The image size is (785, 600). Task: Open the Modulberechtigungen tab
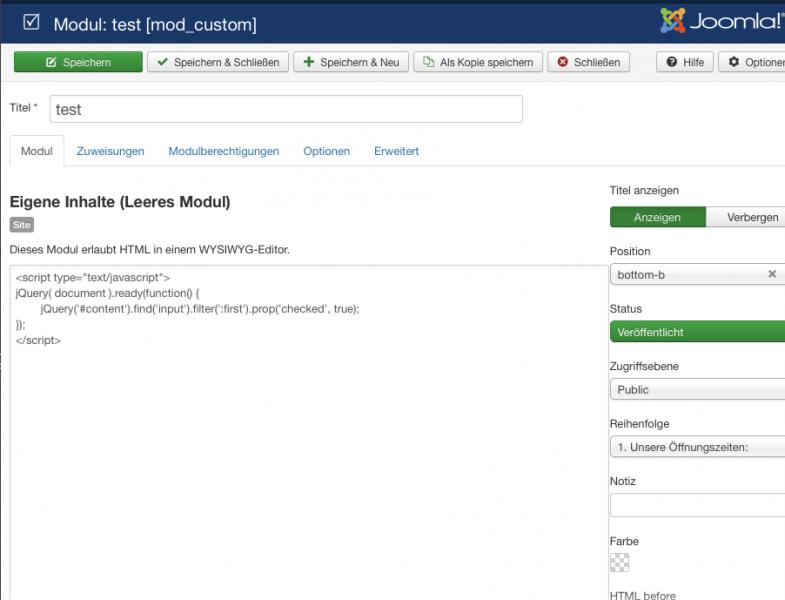coord(223,151)
